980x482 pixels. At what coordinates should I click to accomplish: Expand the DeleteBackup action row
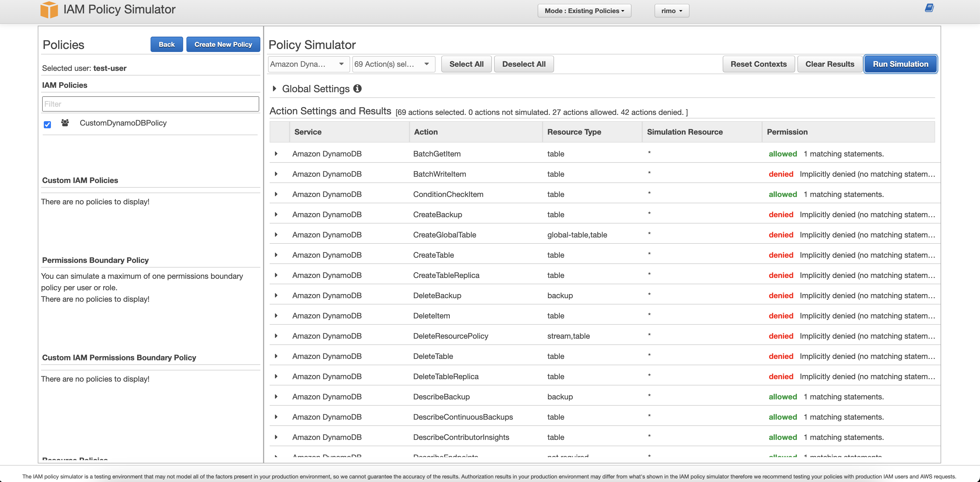pos(276,295)
